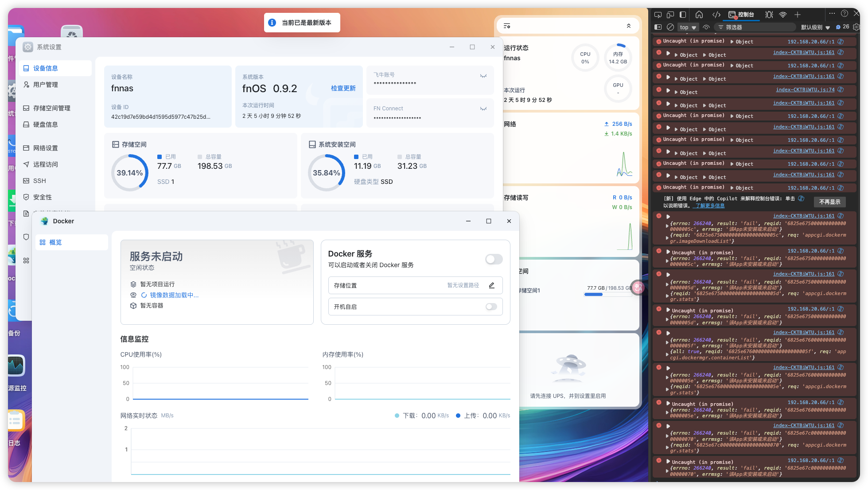868x490 pixels.
Task: Click the memory 14.2 GB gauge
Action: tap(618, 58)
